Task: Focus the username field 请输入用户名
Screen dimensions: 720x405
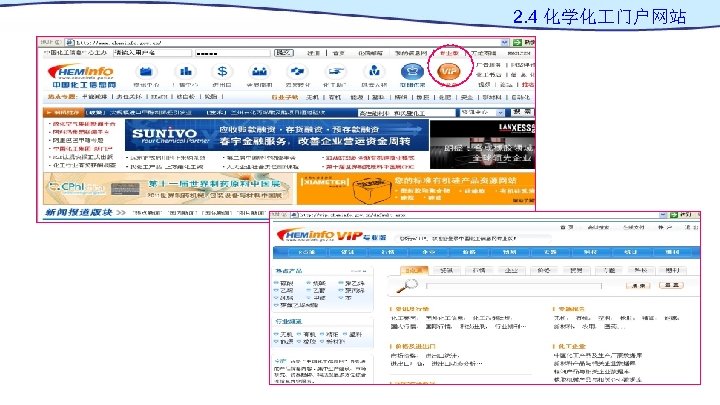Action: 152,53
